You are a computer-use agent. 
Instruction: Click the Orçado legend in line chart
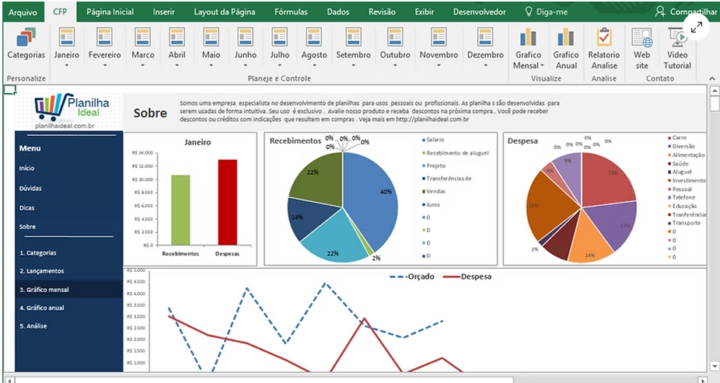click(412, 277)
